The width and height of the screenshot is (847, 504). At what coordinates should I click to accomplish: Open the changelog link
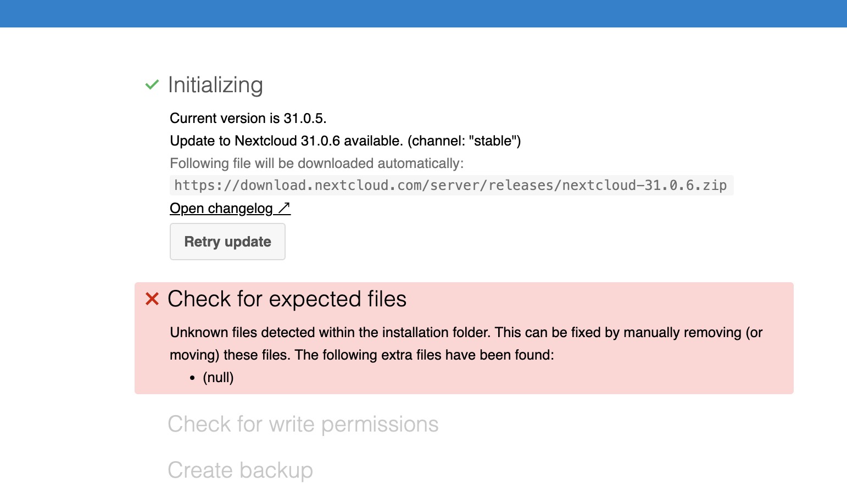[230, 209]
